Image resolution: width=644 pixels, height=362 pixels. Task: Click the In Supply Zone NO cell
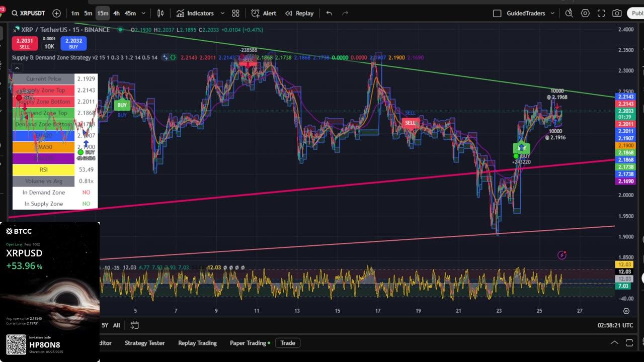86,204
